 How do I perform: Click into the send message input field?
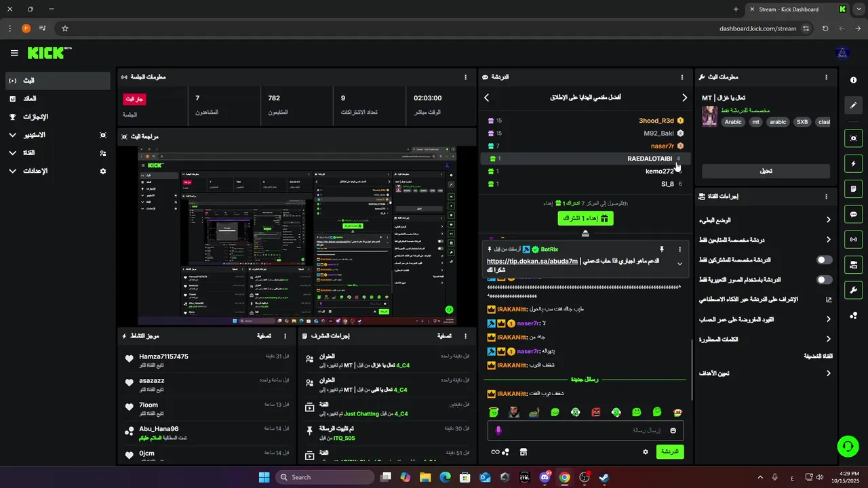(585, 430)
